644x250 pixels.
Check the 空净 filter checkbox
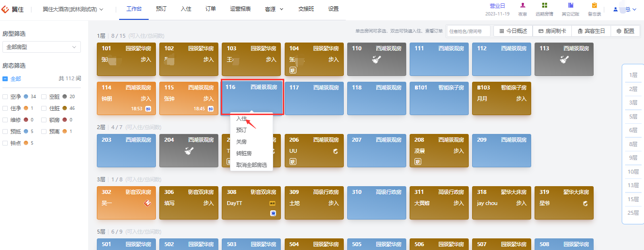point(5,97)
